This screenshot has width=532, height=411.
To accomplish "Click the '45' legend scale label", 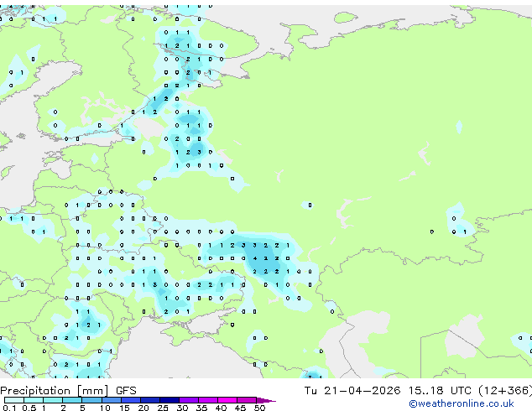I will coord(240,408).
